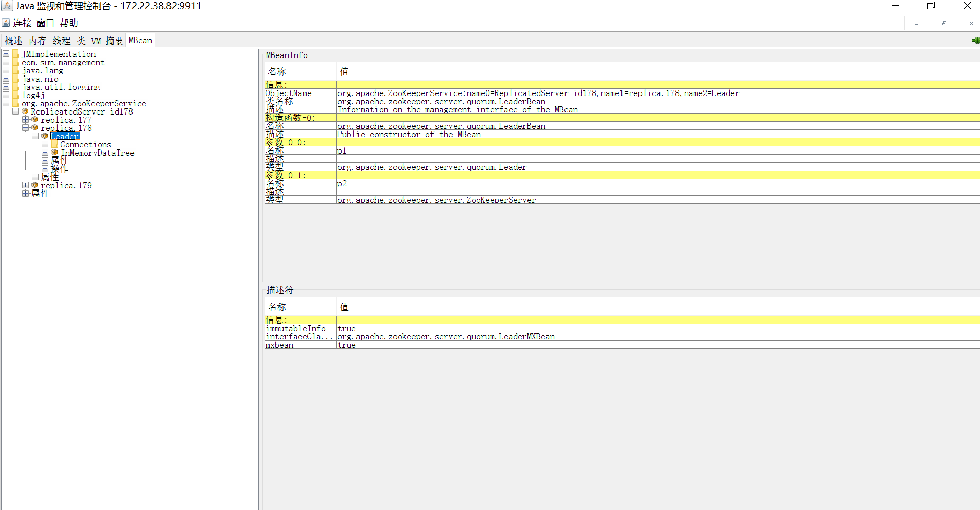The image size is (980, 510).
Task: Click the Leader MBean bean icon
Action: (45, 136)
